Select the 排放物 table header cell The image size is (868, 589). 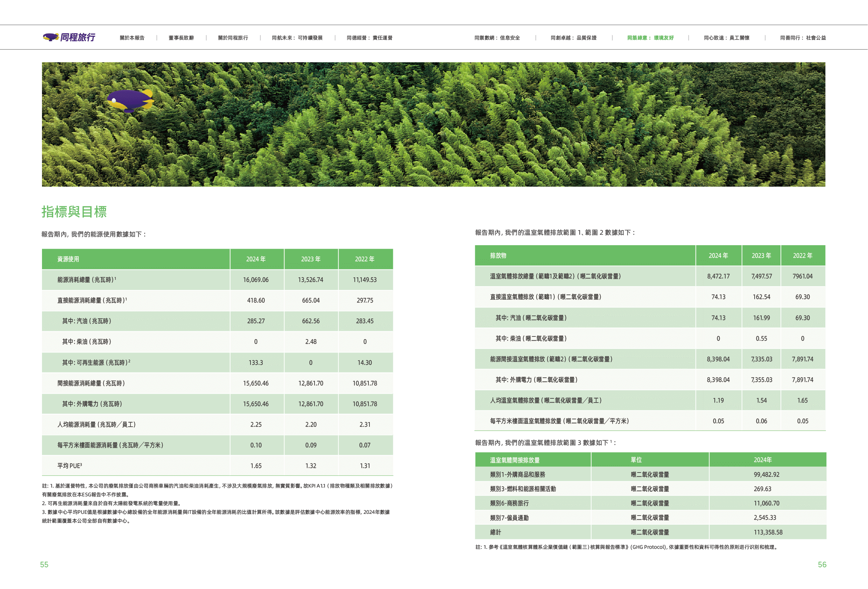pos(498,255)
